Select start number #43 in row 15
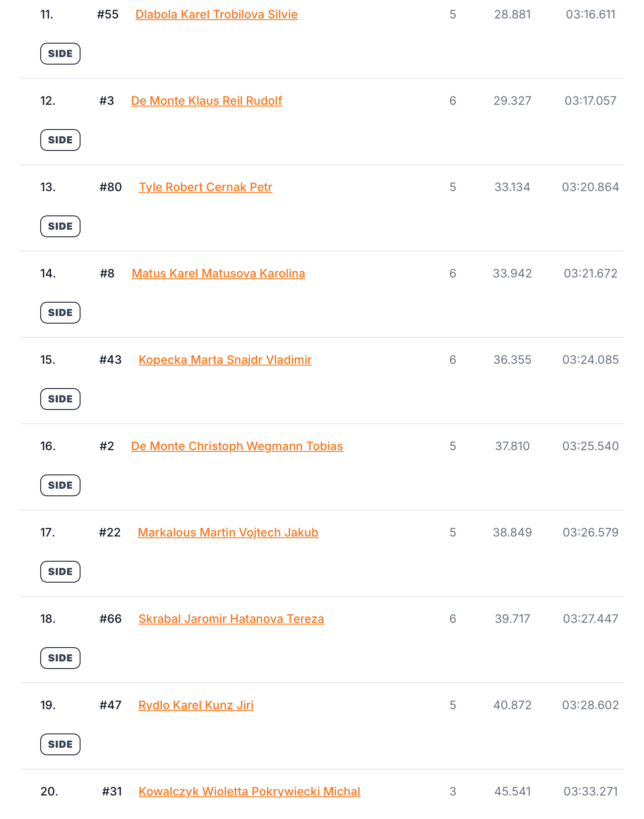The image size is (644, 819). tap(110, 360)
